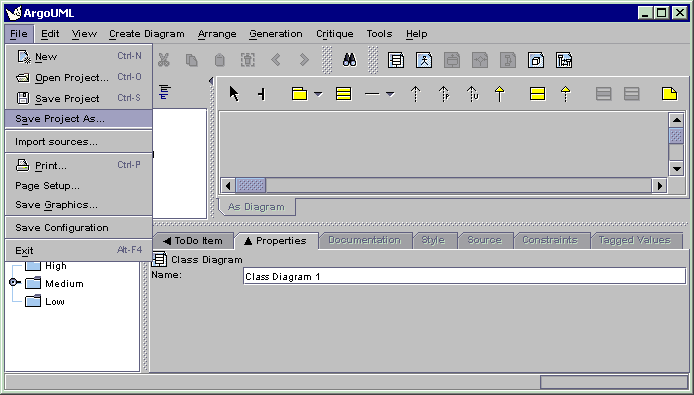The height and width of the screenshot is (395, 694).
Task: Open the Package tool dropdown arrow
Action: (x=318, y=94)
